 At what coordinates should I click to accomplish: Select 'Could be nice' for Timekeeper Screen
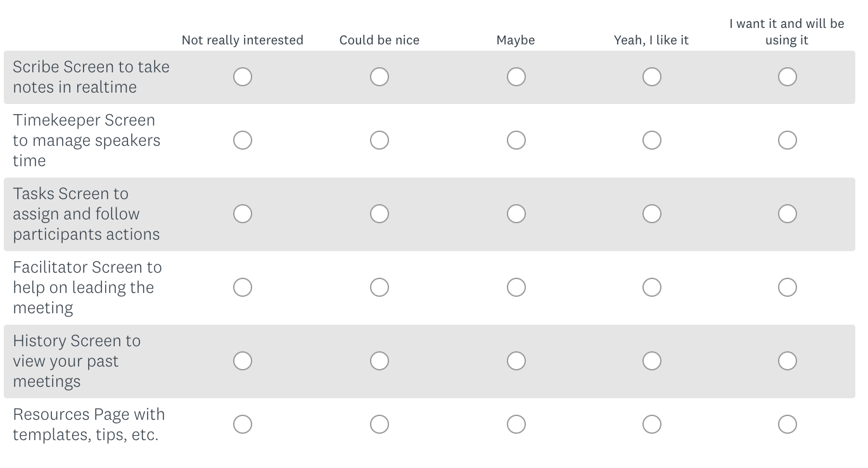coord(380,140)
